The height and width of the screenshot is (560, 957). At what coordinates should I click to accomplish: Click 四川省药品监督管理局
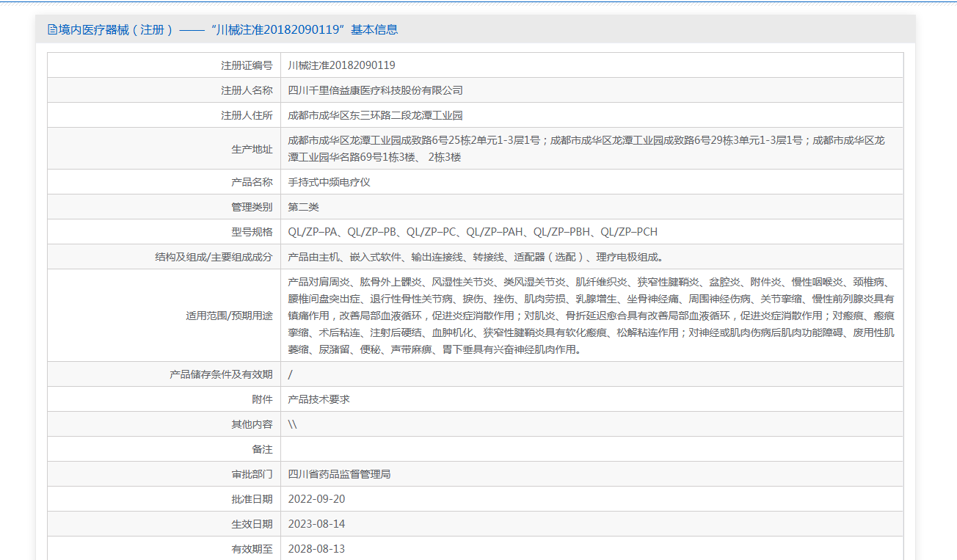tap(340, 474)
